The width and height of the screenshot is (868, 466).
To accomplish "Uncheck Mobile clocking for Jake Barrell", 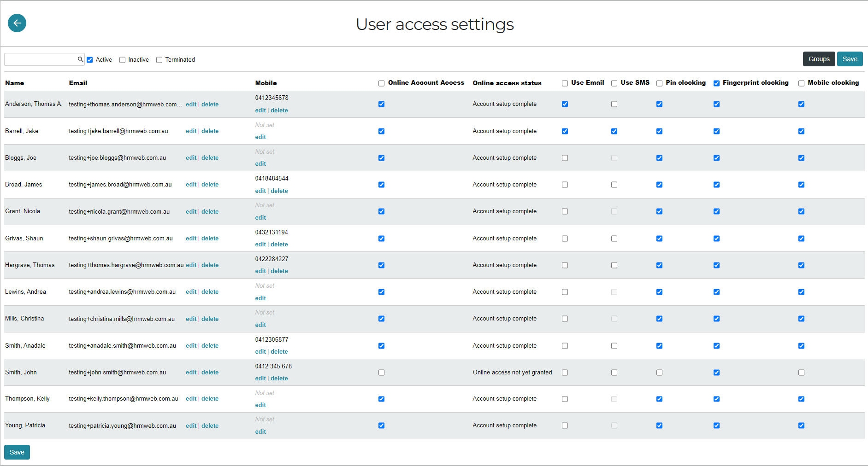I will [x=801, y=131].
